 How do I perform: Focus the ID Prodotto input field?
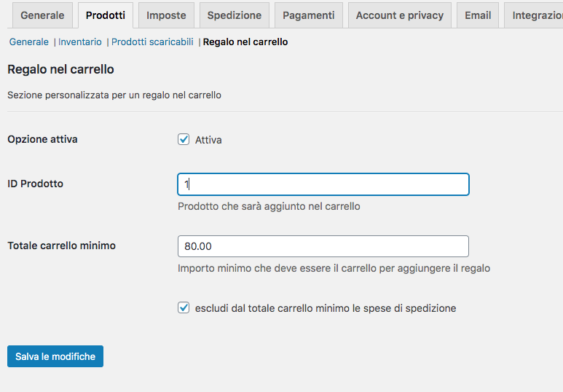click(323, 184)
